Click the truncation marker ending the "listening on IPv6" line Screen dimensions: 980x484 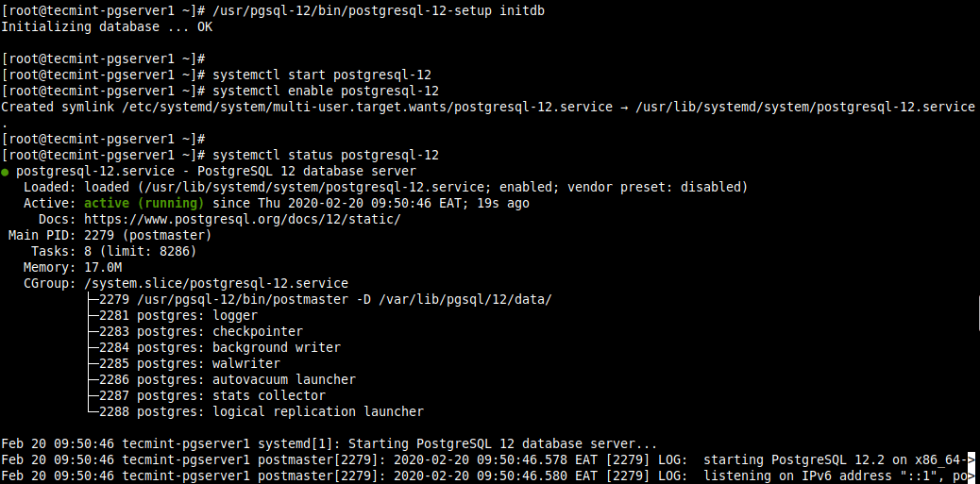970,476
